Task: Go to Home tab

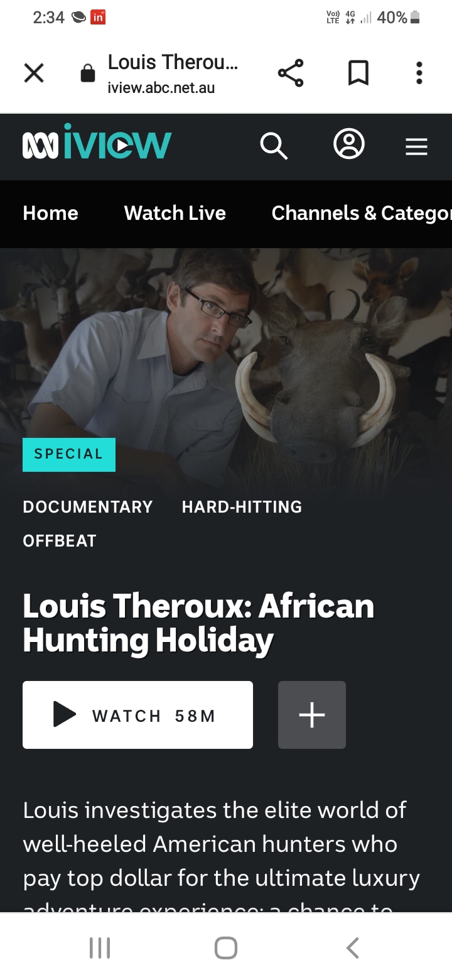Action: tap(50, 213)
